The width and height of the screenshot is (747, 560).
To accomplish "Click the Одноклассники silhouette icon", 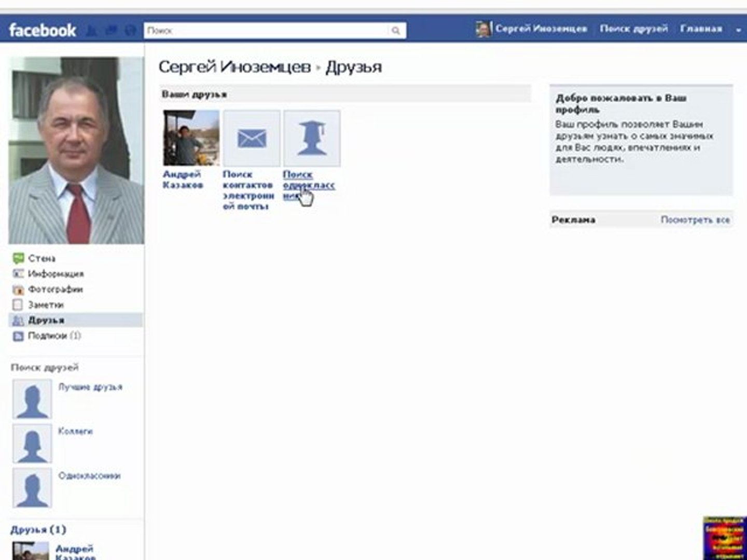I will coord(32,488).
